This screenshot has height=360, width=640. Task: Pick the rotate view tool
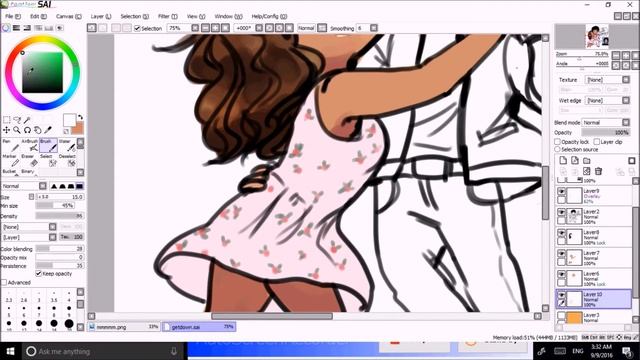pos(27,130)
